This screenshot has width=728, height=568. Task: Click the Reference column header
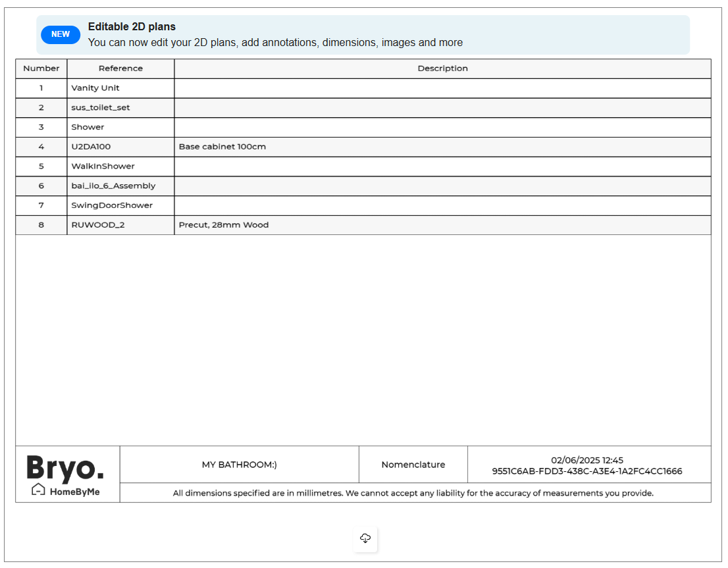pos(120,68)
